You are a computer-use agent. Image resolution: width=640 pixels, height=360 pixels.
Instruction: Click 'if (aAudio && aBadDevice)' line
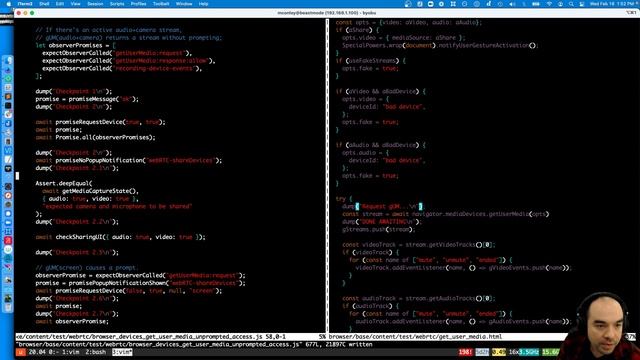coord(380,145)
